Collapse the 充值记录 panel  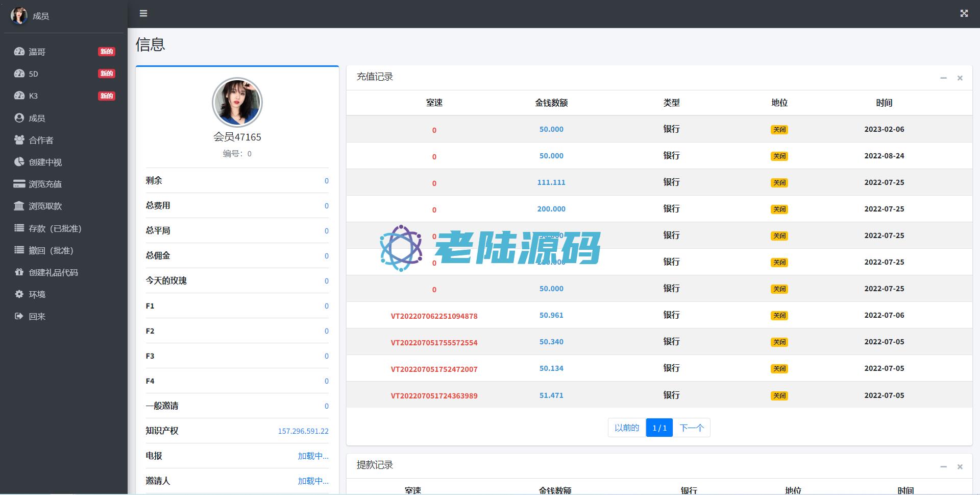943,78
